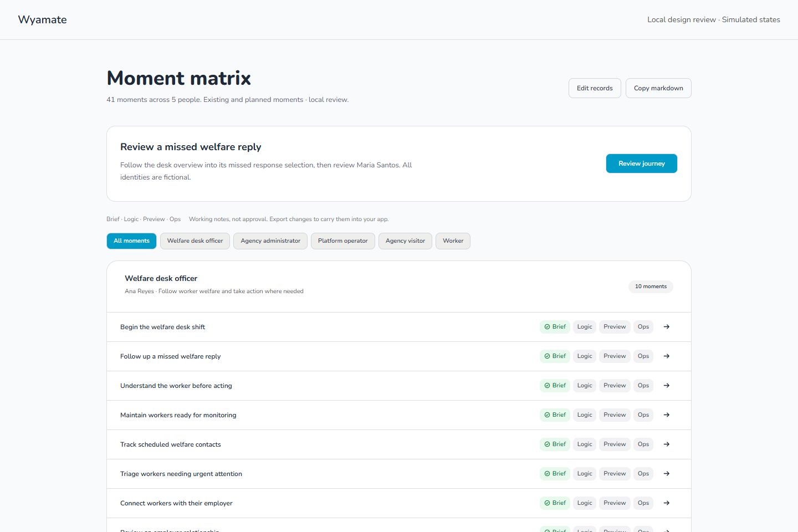This screenshot has width=798, height=532.
Task: Start the Review journey
Action: pyautogui.click(x=642, y=163)
